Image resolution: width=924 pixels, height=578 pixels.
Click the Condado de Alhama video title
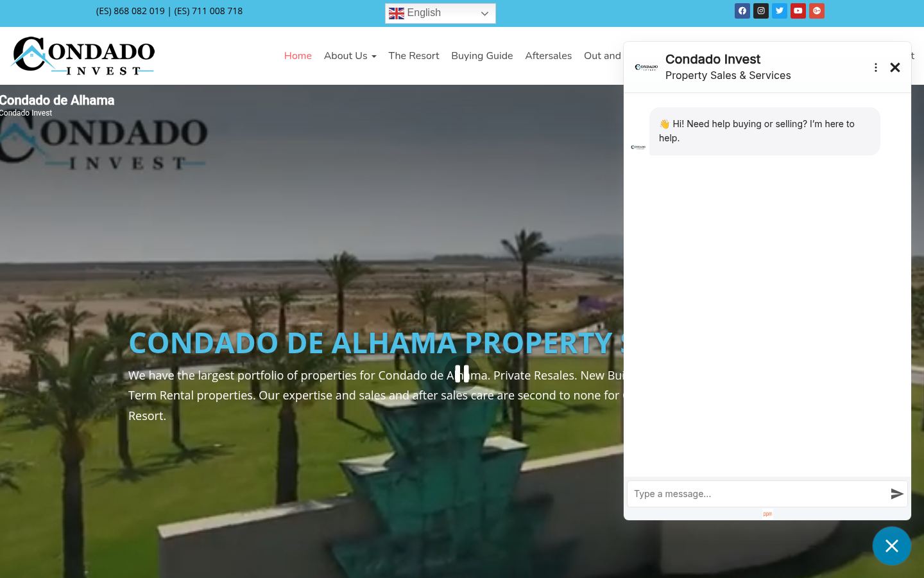57,100
